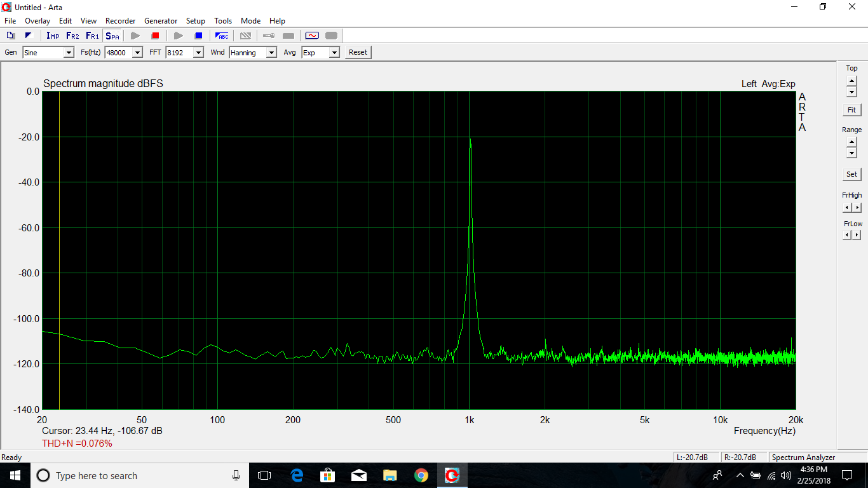Open File Explorer from the taskbar
Viewport: 868px width, 488px height.
pos(390,475)
